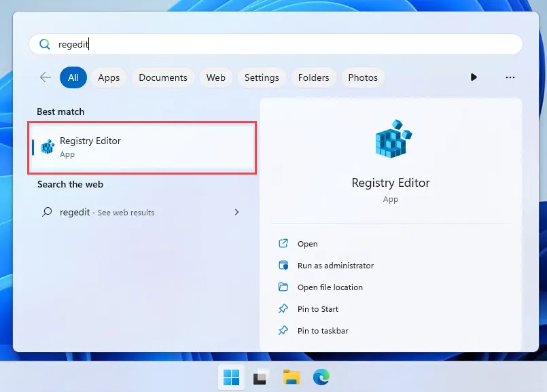Open File Explorer from the taskbar
The image size is (547, 392).
(292, 377)
